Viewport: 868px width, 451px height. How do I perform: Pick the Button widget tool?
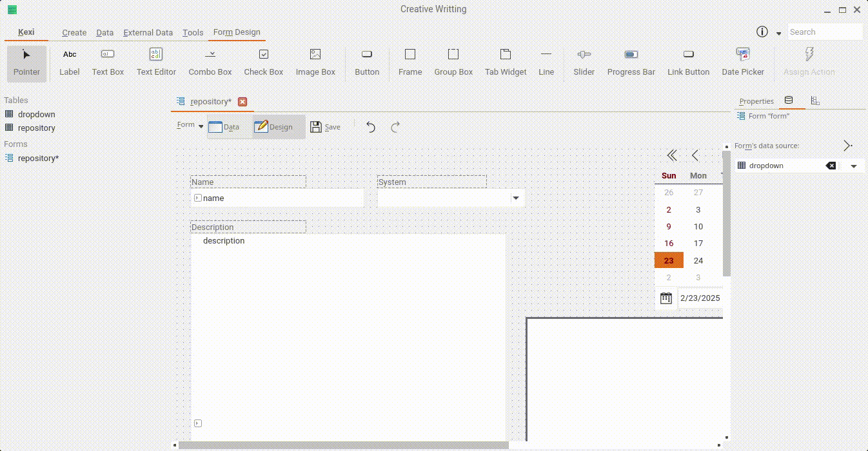pos(367,63)
